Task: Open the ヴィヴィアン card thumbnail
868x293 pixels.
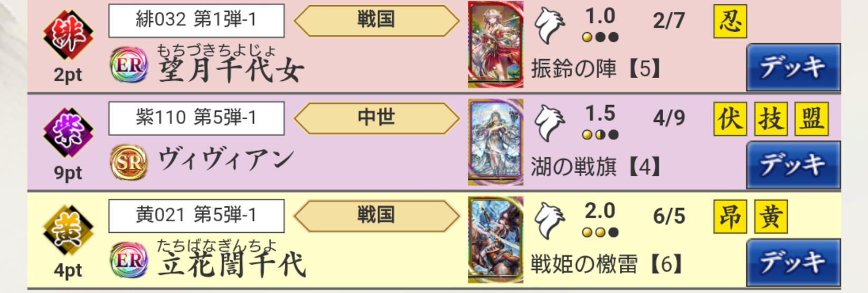Action: [x=496, y=142]
